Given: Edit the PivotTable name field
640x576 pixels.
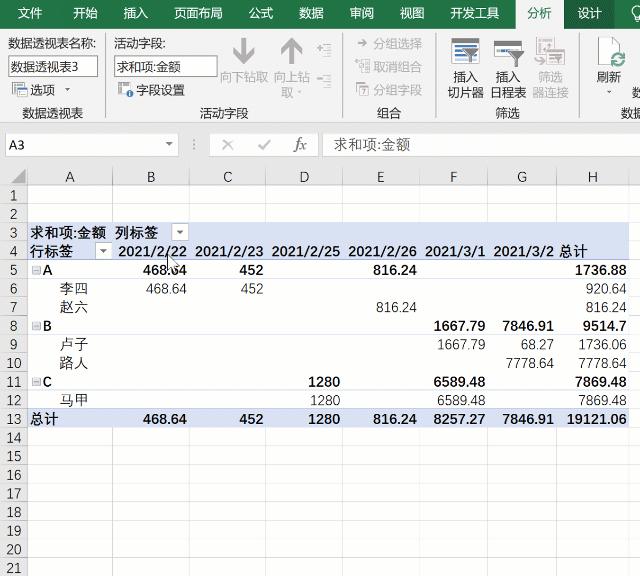Looking at the screenshot, I should [x=53, y=67].
